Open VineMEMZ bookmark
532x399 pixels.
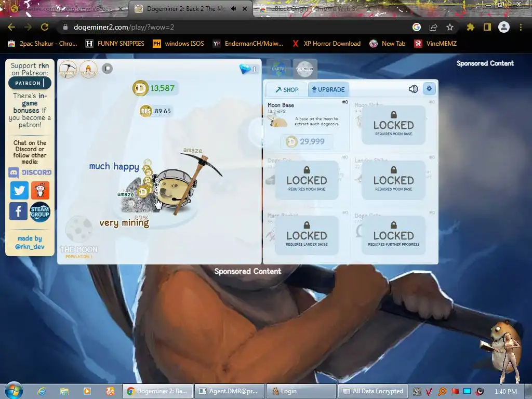pos(436,44)
